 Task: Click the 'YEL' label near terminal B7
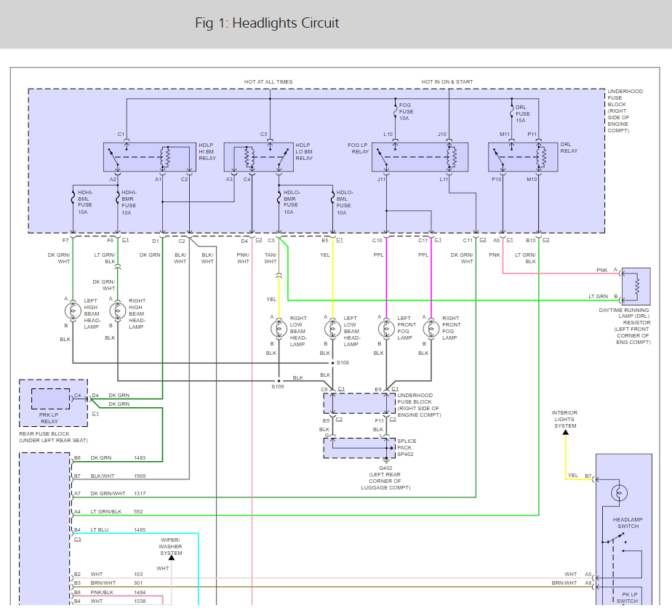(x=572, y=476)
